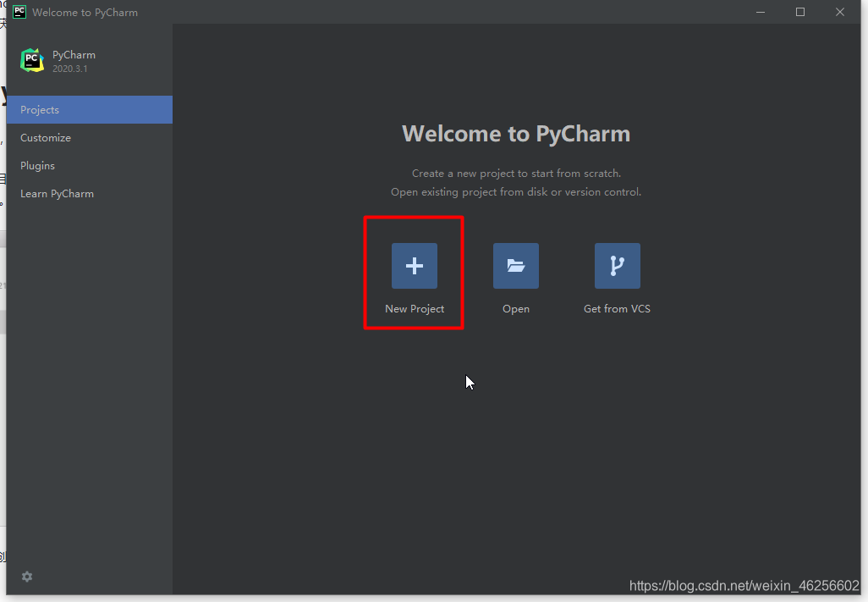Click the Get from VCS label
Viewport: 868px width, 602px height.
tap(617, 308)
